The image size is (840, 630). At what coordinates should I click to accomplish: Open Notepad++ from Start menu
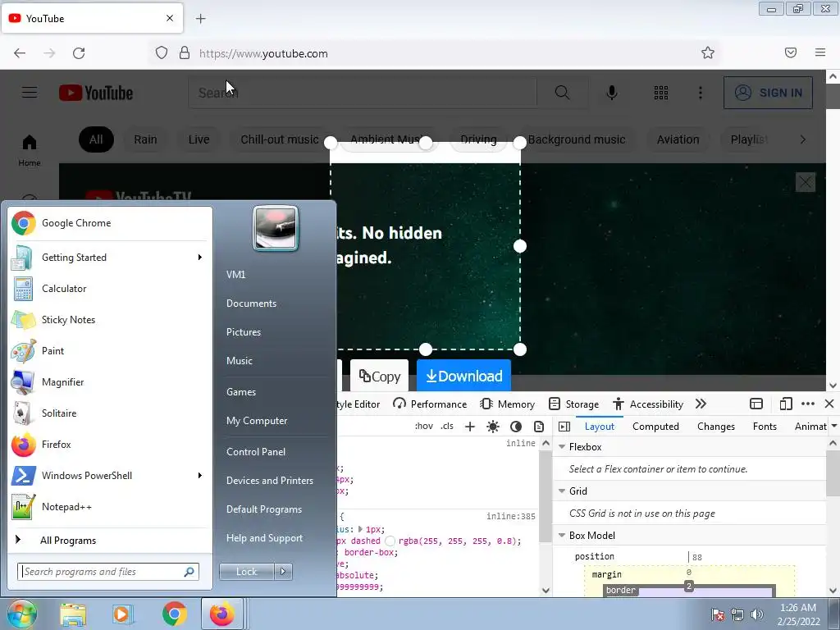(112, 507)
